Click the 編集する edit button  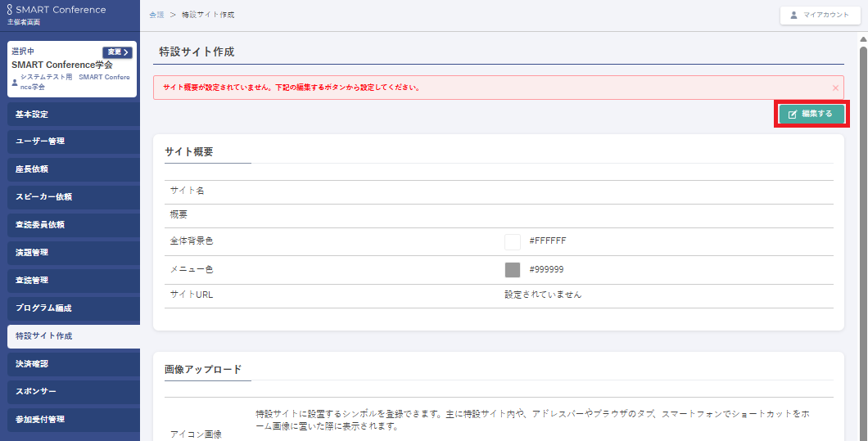(x=811, y=115)
